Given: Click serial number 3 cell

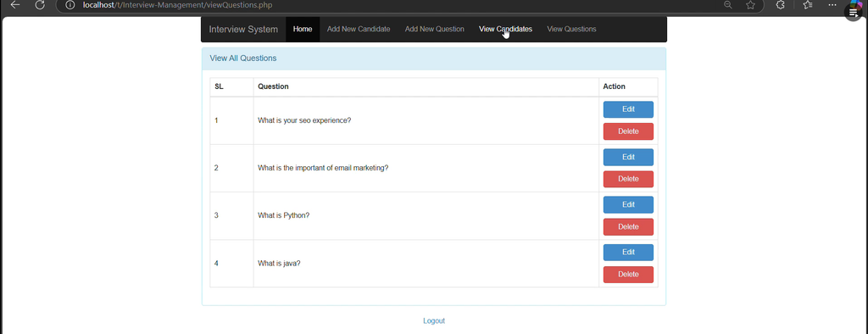Looking at the screenshot, I should click(232, 216).
